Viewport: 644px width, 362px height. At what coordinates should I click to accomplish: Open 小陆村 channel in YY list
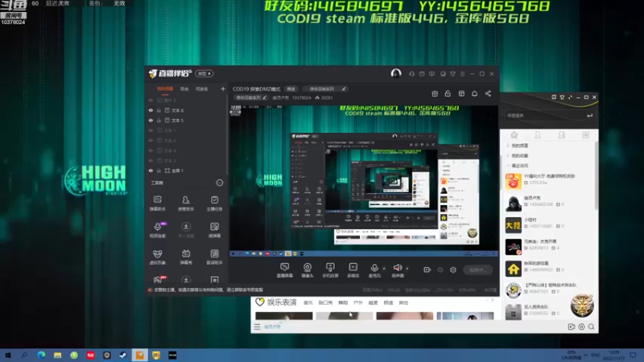click(549, 225)
